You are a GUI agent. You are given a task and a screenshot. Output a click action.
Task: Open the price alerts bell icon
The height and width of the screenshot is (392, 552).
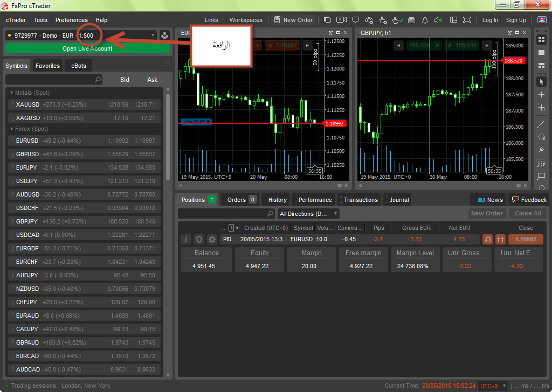pyautogui.click(x=425, y=20)
